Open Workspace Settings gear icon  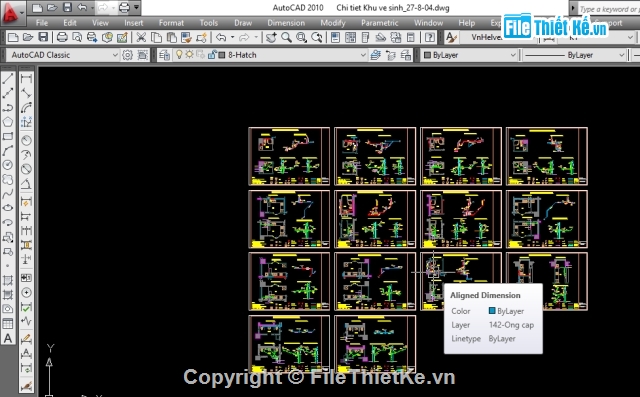coord(127,55)
